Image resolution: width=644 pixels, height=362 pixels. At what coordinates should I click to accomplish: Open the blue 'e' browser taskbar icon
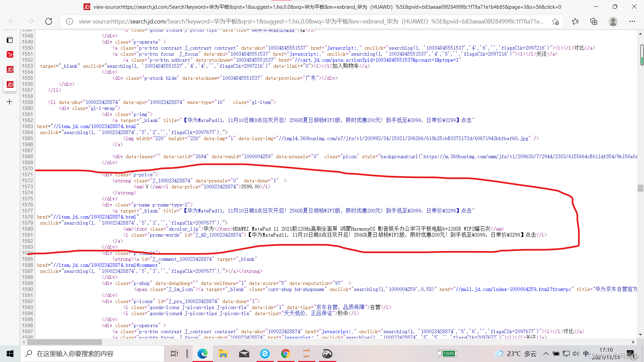coord(265,354)
